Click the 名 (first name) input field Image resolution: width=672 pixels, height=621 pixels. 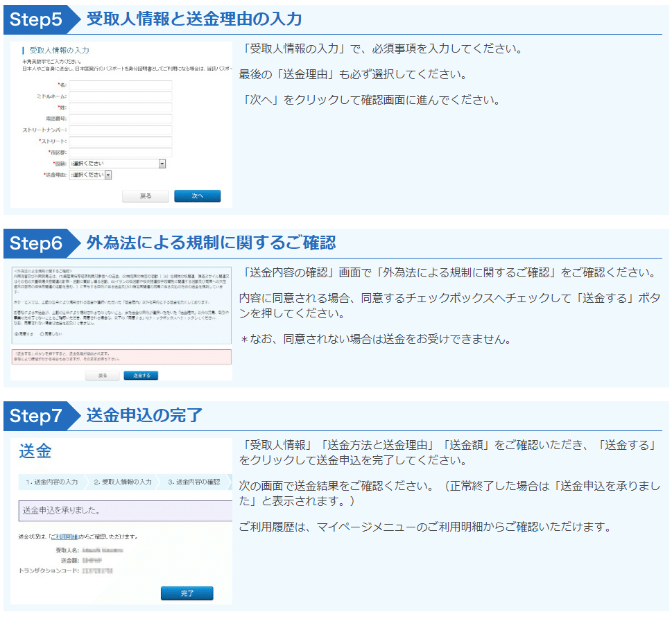(119, 85)
